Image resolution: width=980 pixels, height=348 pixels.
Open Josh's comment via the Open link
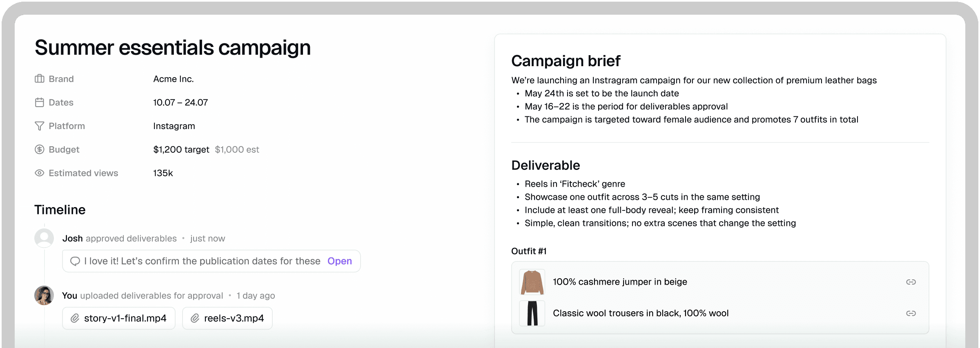coord(340,261)
